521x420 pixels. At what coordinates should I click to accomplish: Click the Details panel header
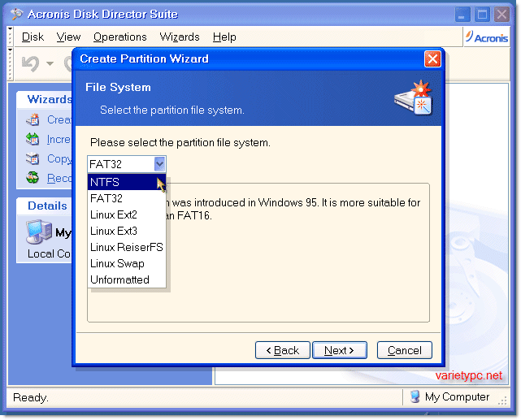coord(45,206)
